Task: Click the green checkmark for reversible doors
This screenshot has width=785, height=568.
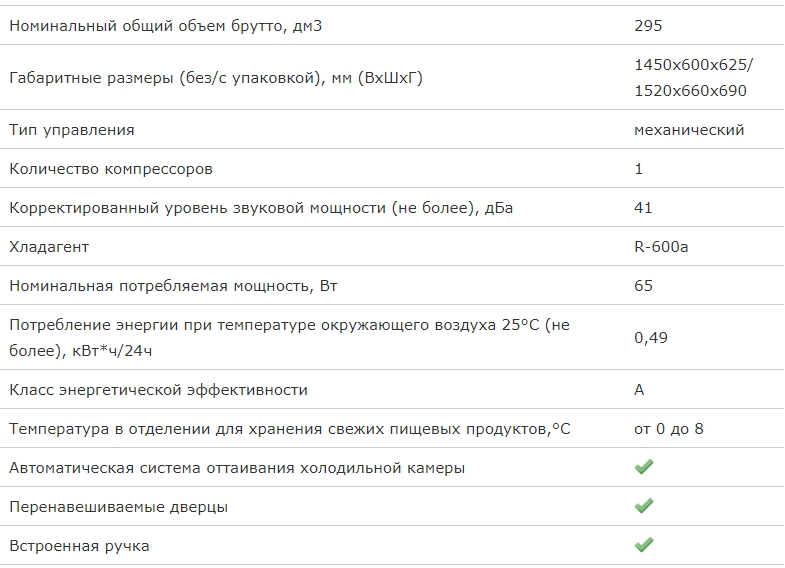Action: [644, 506]
